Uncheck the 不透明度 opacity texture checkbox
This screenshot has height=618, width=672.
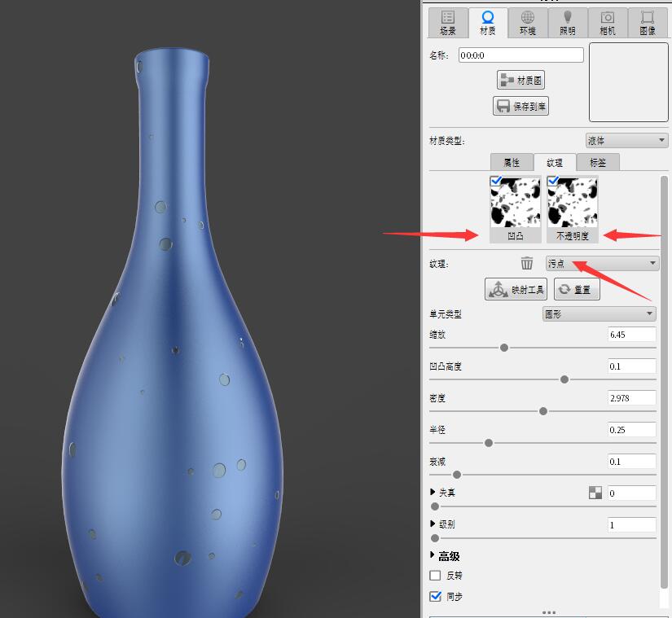(553, 180)
